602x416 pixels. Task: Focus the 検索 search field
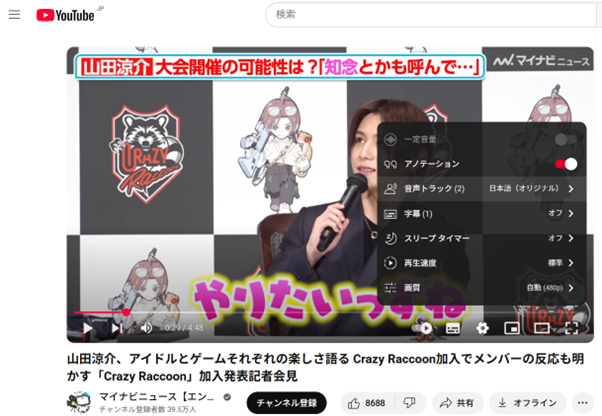pos(431,15)
